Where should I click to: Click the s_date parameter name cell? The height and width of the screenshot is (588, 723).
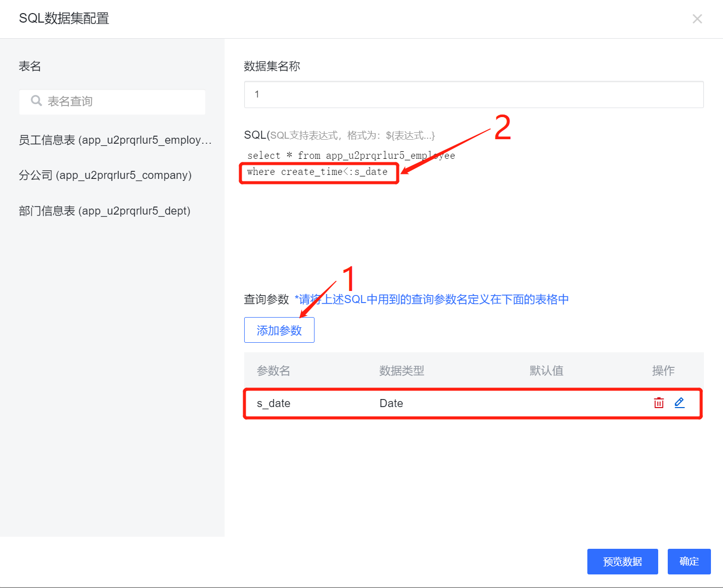273,404
